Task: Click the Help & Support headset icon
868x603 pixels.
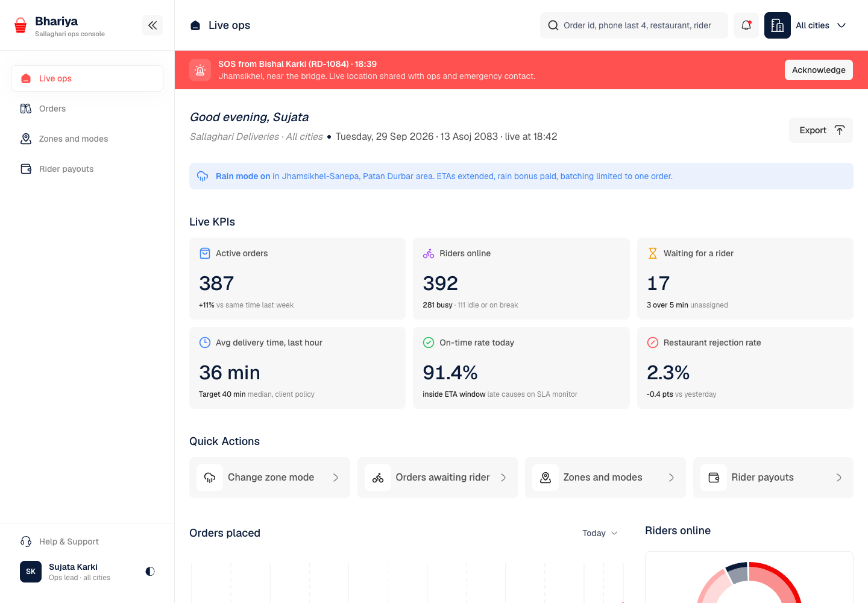Action: [26, 541]
